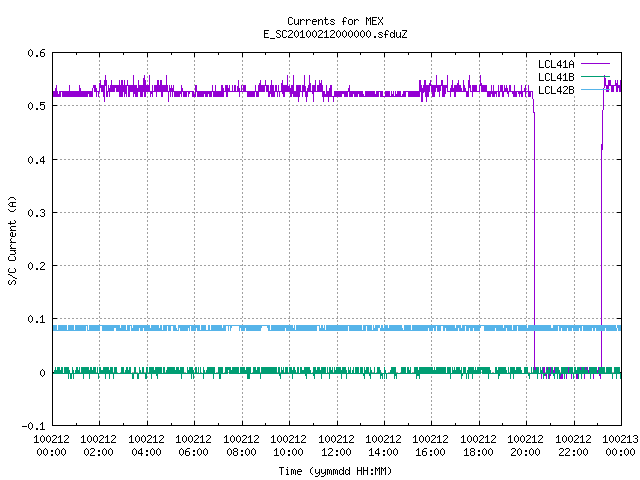This screenshot has height=480, width=640.
Task: Click the x-axis tick 100212 06:00
Action: (x=193, y=445)
